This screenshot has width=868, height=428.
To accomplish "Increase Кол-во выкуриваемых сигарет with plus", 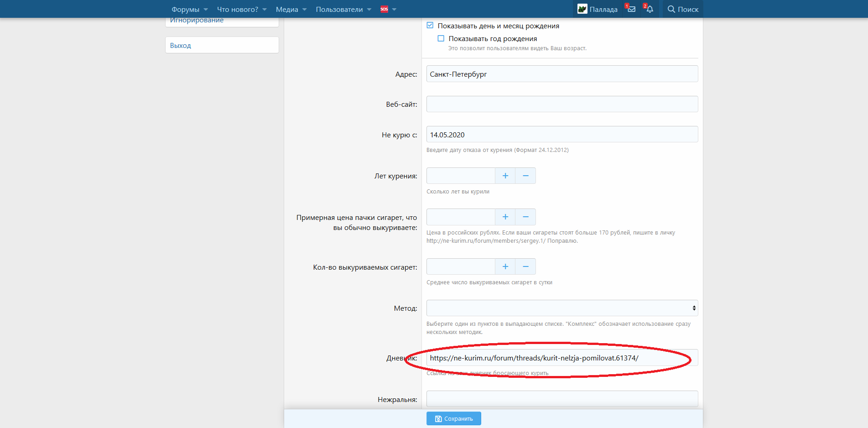I will (x=505, y=266).
